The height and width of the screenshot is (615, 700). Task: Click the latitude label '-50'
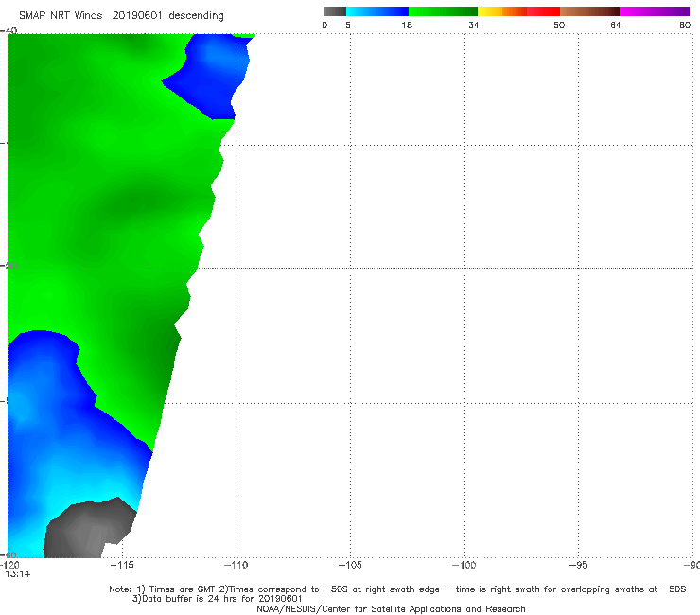(9, 265)
